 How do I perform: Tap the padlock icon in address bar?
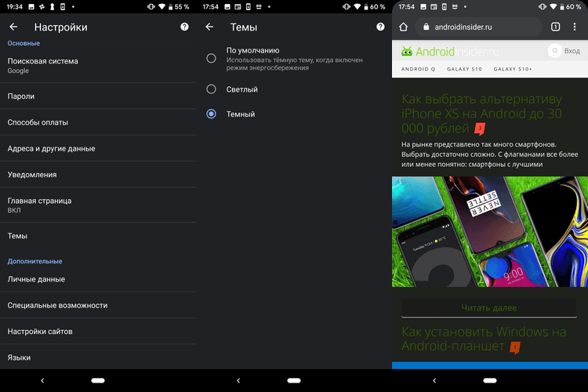click(x=426, y=27)
